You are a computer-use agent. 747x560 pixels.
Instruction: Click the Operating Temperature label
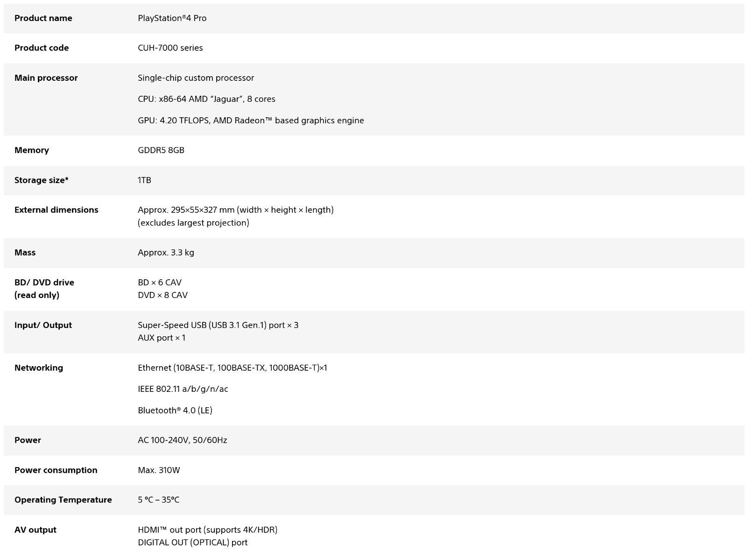[x=63, y=500]
